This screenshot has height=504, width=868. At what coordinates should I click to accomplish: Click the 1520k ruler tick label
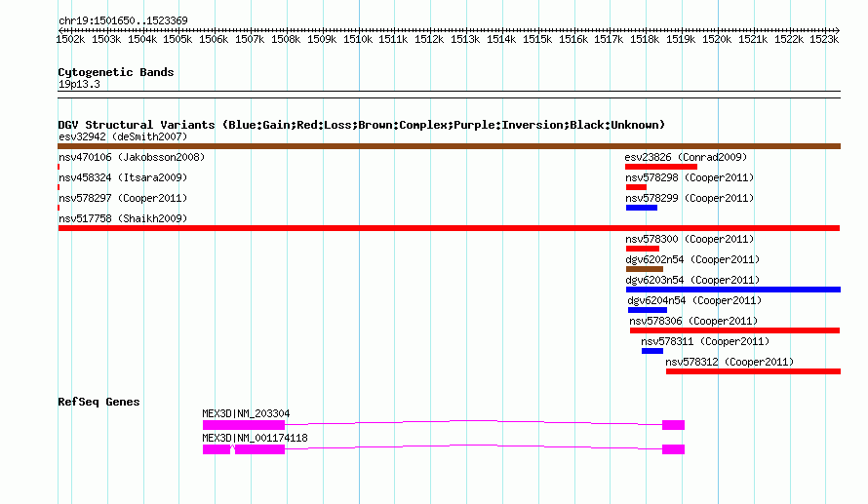pyautogui.click(x=717, y=39)
